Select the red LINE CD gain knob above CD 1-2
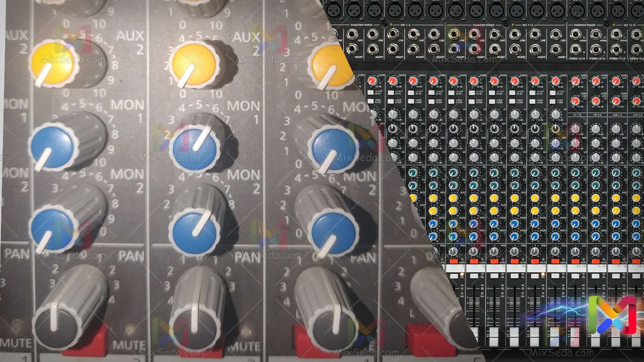 point(575,101)
